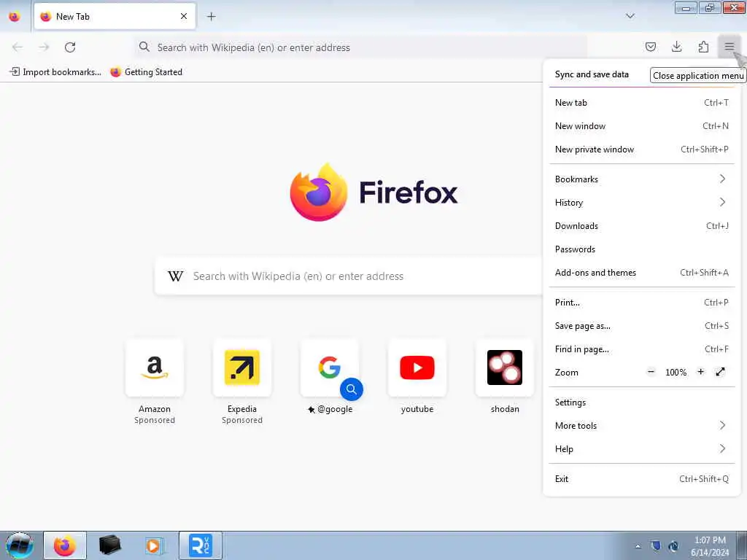The width and height of the screenshot is (747, 560).
Task: Choose Print... in the menu
Action: [x=642, y=303]
